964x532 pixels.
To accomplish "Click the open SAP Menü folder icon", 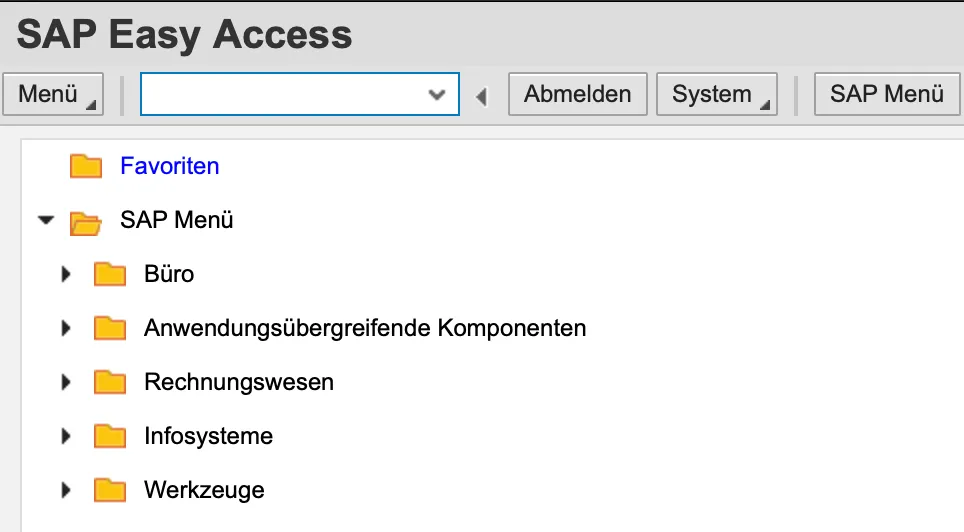I will [x=86, y=221].
